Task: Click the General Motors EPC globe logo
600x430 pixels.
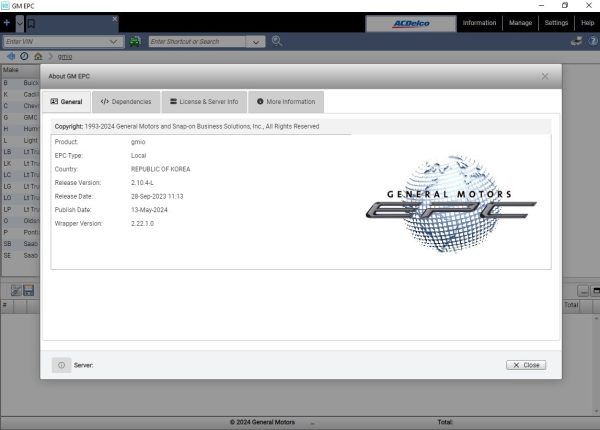Action: pyautogui.click(x=451, y=204)
